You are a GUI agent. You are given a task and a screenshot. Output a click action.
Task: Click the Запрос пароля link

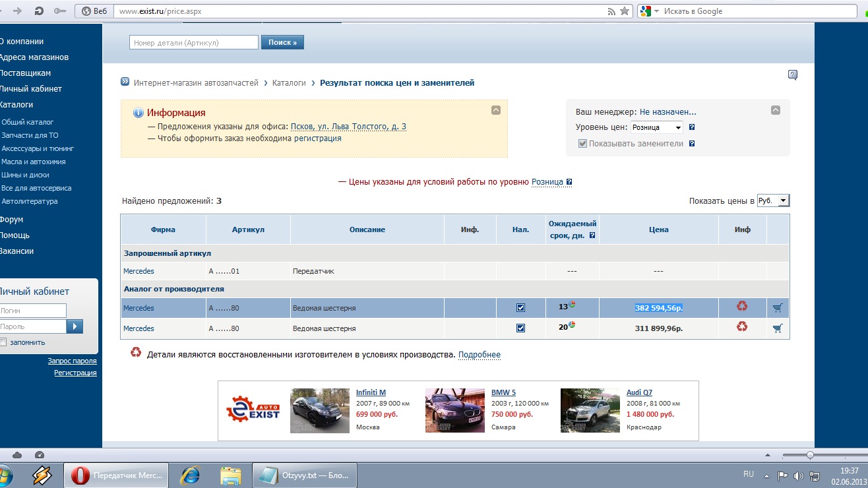pyautogui.click(x=72, y=361)
